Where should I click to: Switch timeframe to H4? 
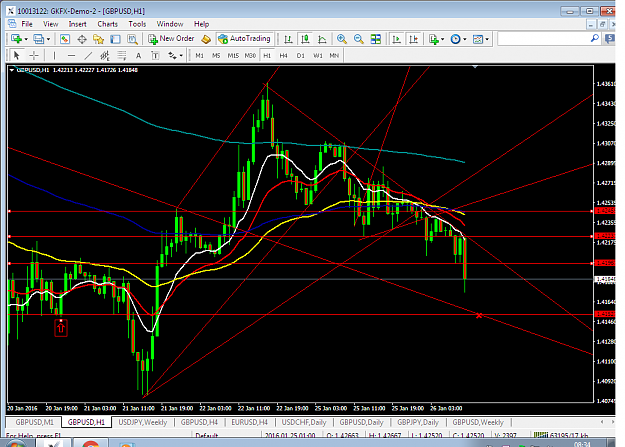283,55
